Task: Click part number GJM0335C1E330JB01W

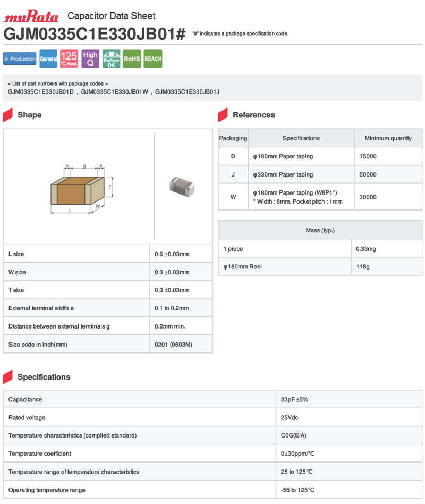Action: click(x=114, y=92)
